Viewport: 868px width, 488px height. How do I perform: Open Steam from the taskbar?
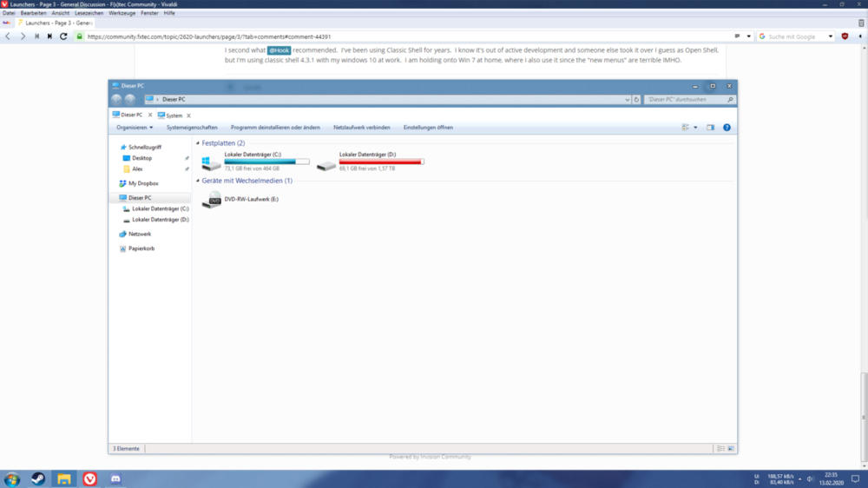38,478
